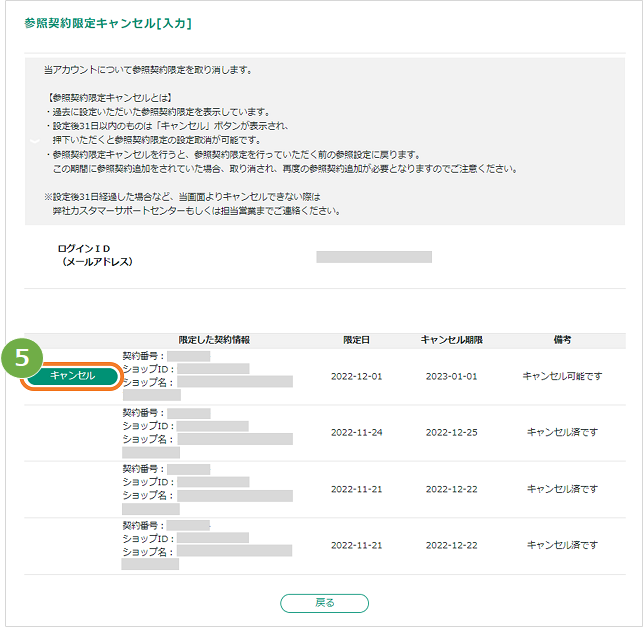Click the 限定日 column header
Screen dimensions: 643x627
pos(356,340)
